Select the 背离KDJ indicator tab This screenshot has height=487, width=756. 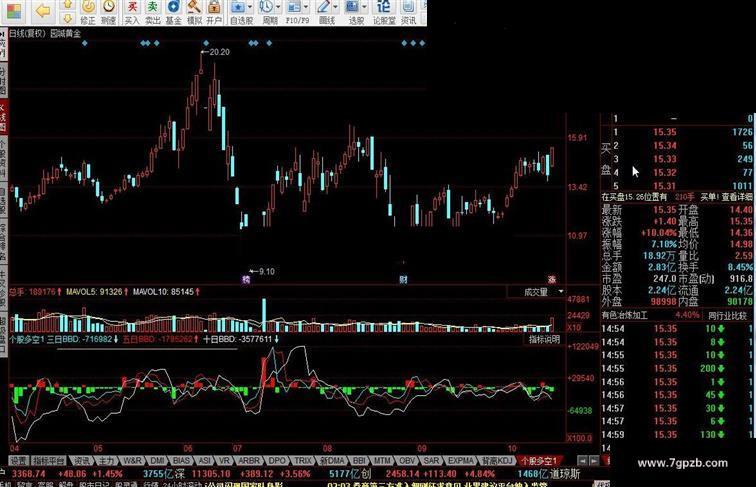point(498,461)
